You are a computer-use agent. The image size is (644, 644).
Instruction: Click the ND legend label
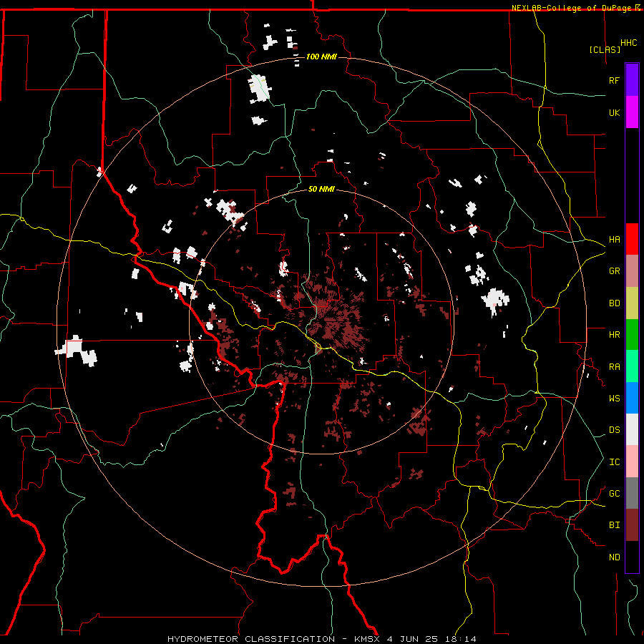(x=614, y=557)
